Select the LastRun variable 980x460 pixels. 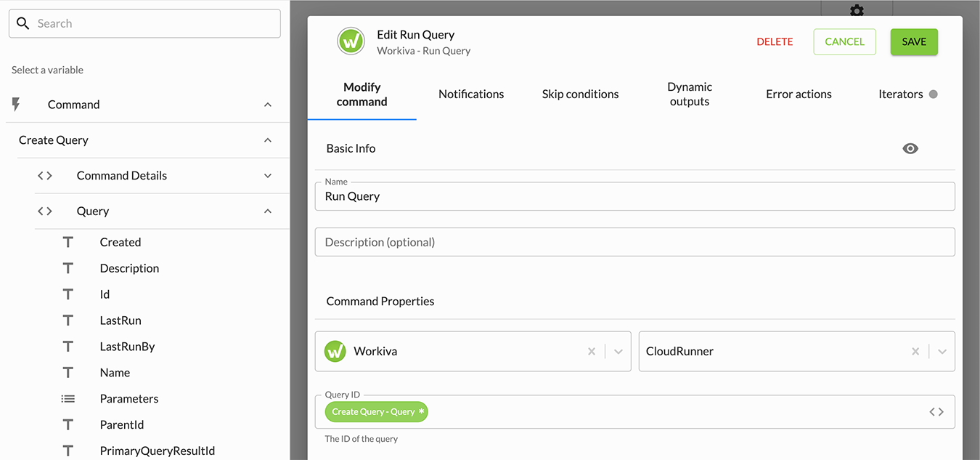point(121,320)
